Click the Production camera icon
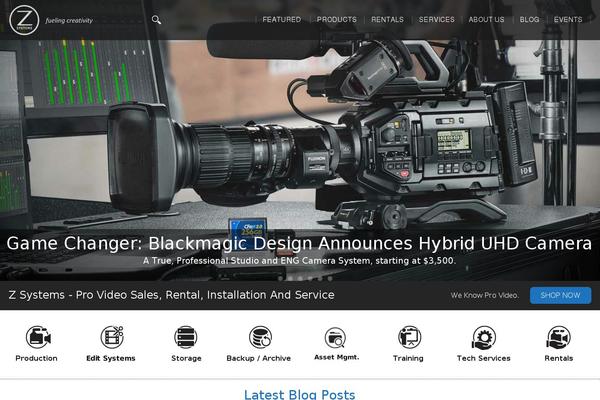This screenshot has height=400, width=600. [38, 337]
